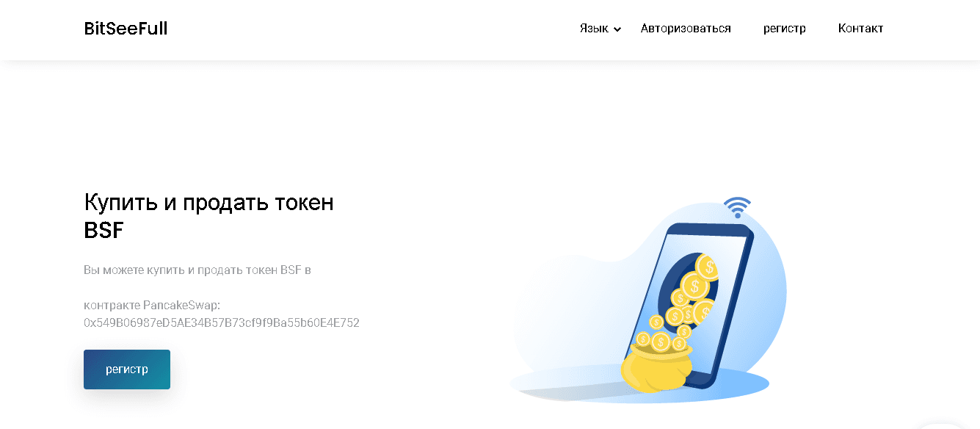Screen dimensions: 980x429
Task: Select the 0x549B06987… contract address text
Action: (x=222, y=323)
